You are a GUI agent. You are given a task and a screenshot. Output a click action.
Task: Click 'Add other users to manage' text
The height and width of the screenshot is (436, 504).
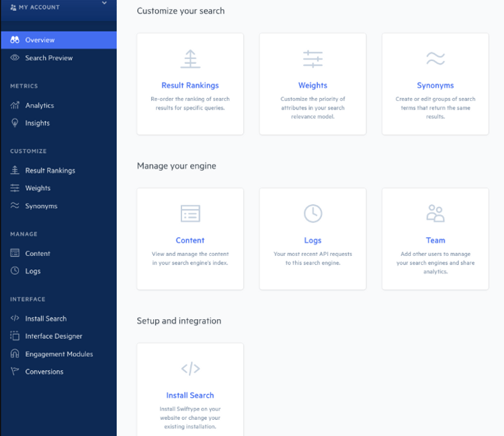pos(435,254)
